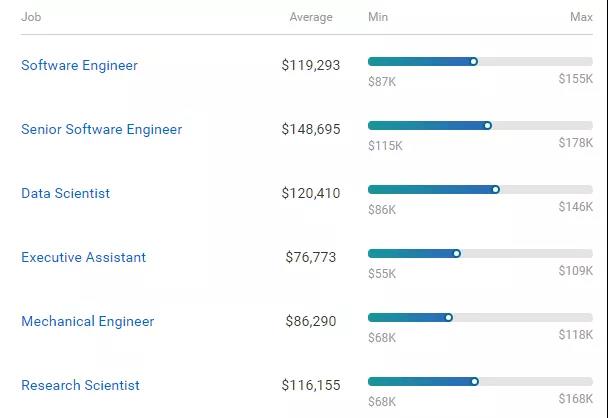Screen dimensions: 608x418
Task: Click the $119,293 average salary value
Action: pos(311,65)
